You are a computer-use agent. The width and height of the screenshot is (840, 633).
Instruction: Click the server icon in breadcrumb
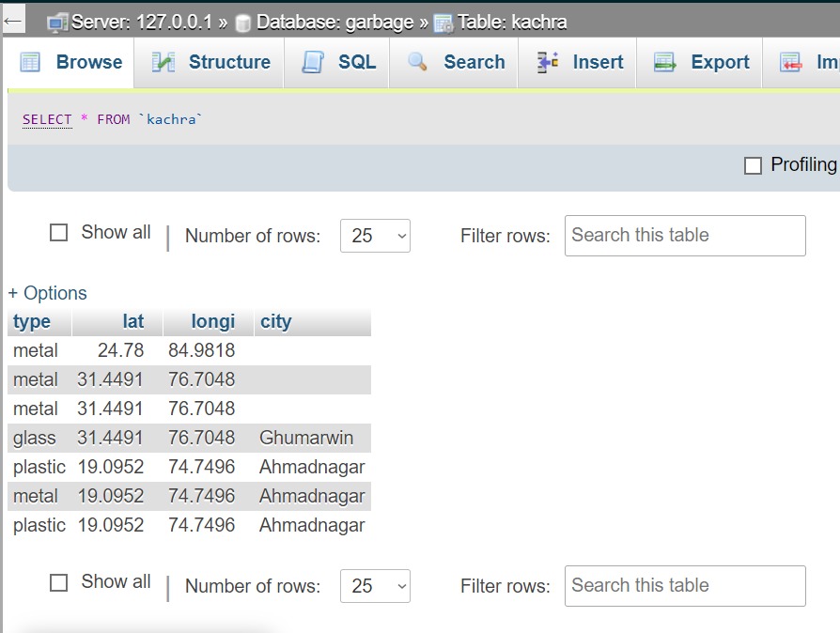tap(57, 23)
